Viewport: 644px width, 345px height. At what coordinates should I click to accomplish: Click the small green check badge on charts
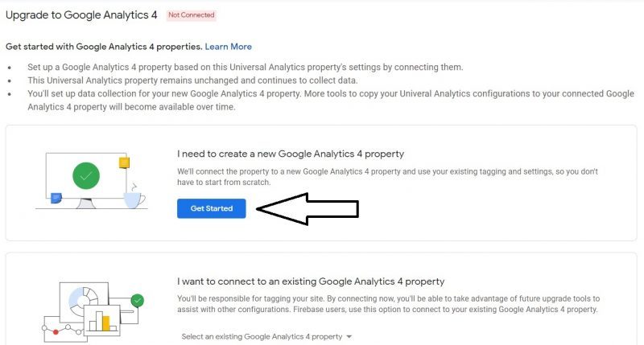click(x=137, y=301)
